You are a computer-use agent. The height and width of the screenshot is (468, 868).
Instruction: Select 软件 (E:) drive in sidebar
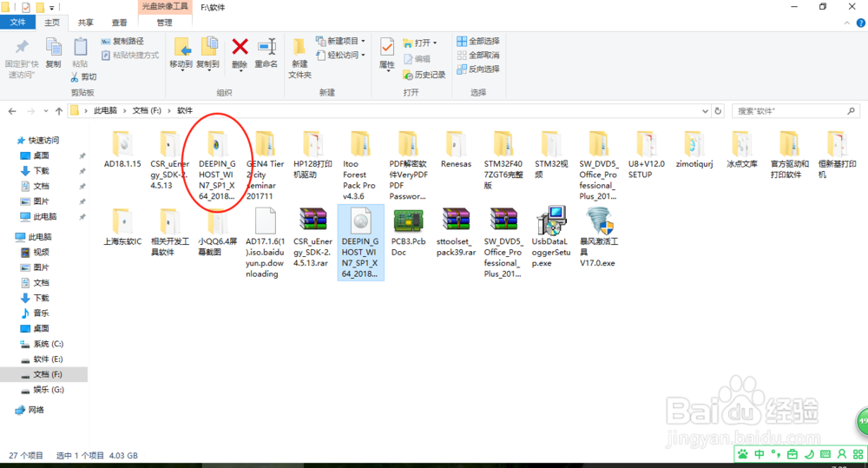tap(42, 359)
